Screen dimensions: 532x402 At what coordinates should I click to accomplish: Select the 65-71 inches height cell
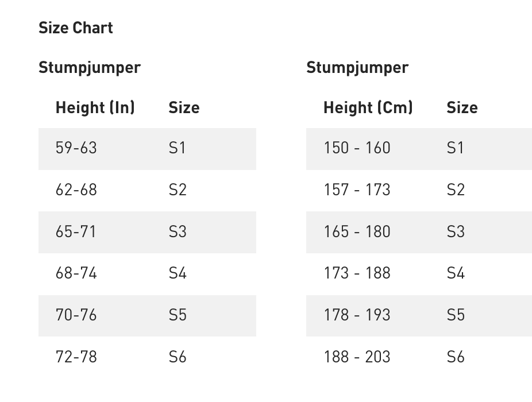tap(76, 232)
